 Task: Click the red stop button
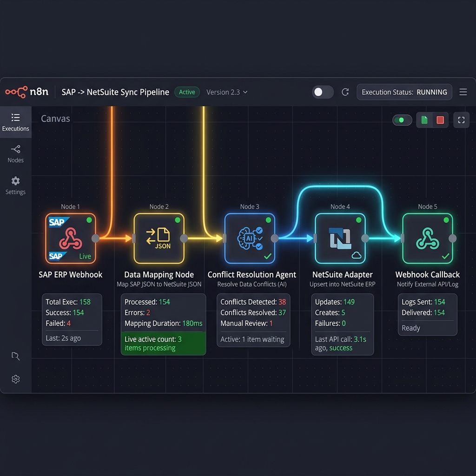click(440, 120)
